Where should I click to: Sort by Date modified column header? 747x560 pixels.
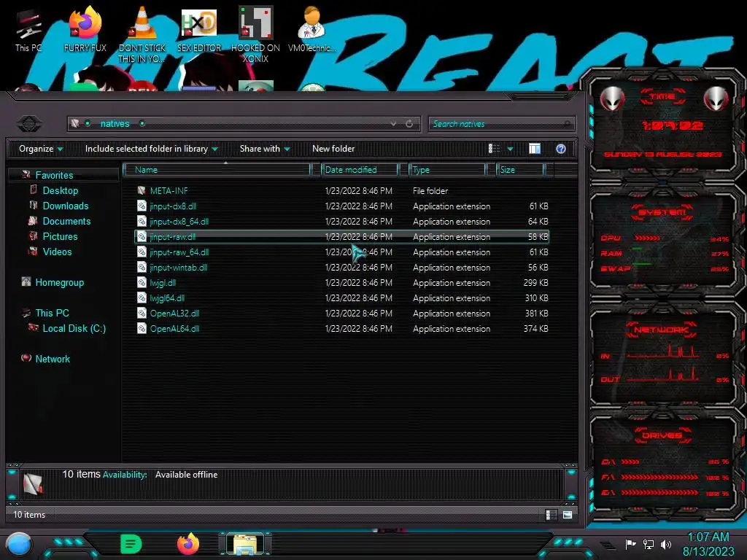(360, 169)
